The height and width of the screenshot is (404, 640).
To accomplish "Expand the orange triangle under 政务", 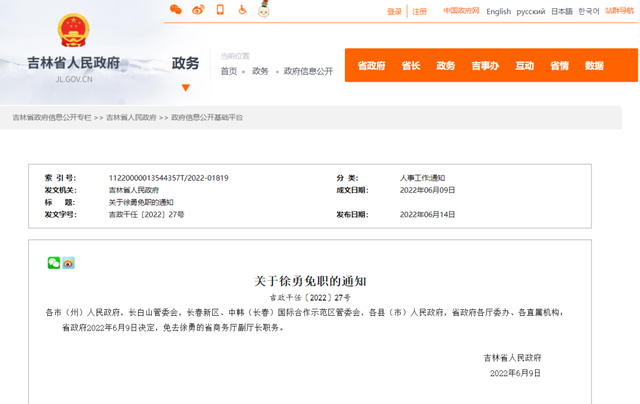I will click(186, 88).
